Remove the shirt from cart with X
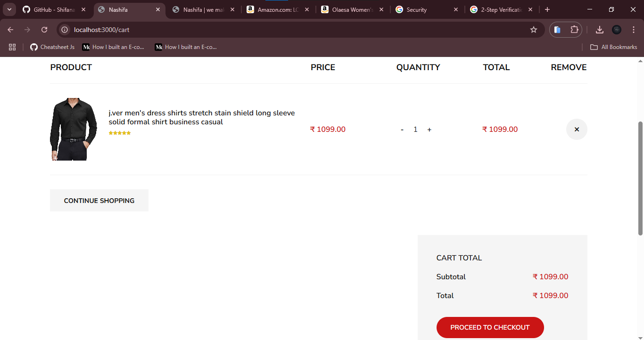This screenshot has width=644, height=340. tap(577, 130)
